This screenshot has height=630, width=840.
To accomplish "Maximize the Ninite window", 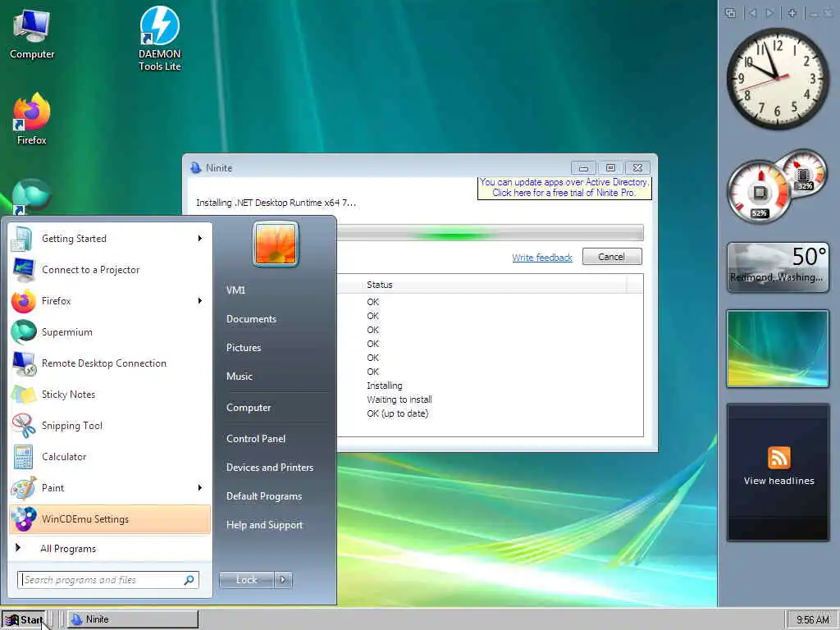I will click(x=610, y=168).
